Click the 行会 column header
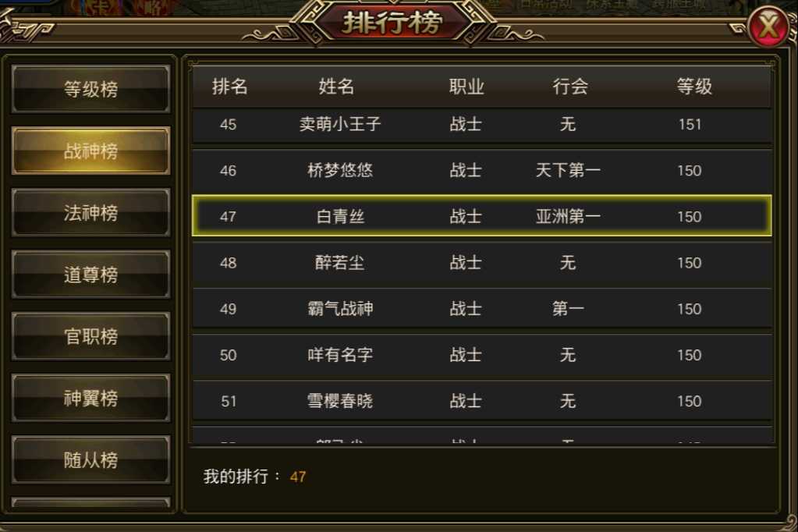798x532 pixels. [x=570, y=87]
